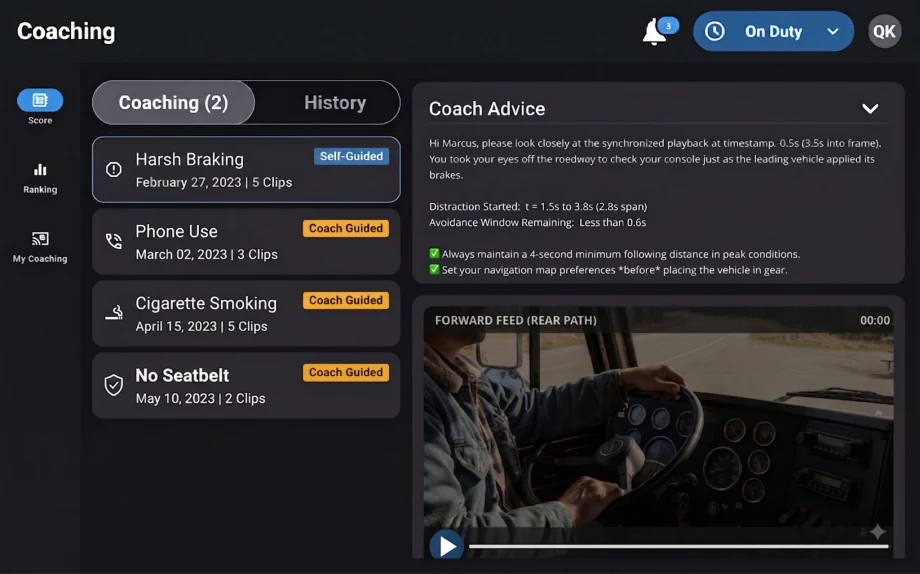Click the clock icon in On Duty button
920x574 pixels.
tap(714, 31)
